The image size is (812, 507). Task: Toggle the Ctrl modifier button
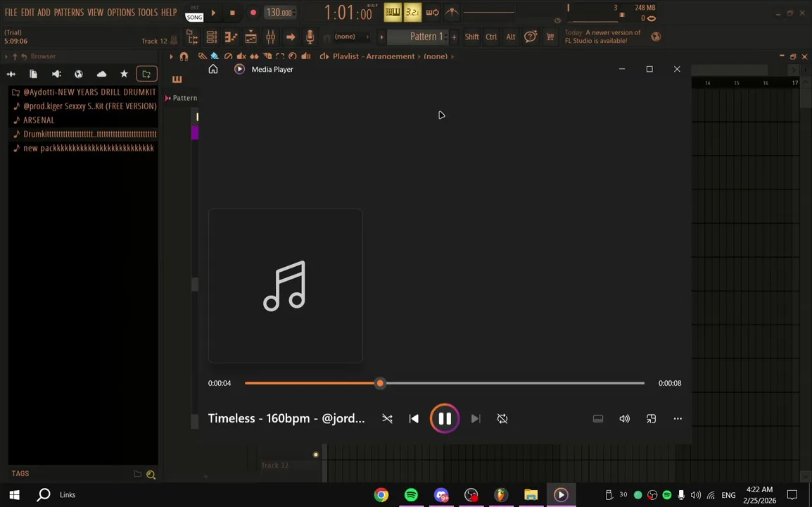491,37
